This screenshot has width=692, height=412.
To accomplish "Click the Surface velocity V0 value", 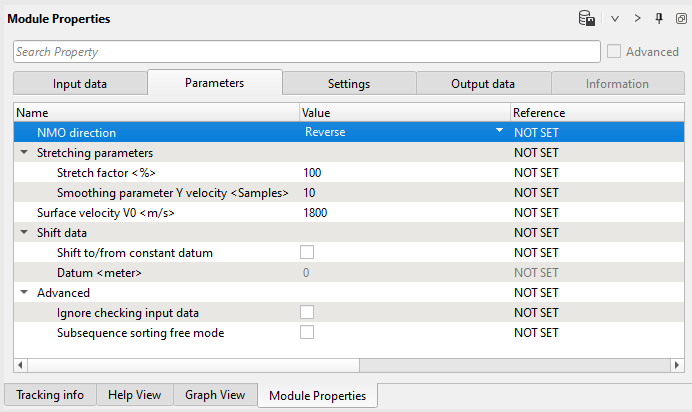I will tap(400, 213).
